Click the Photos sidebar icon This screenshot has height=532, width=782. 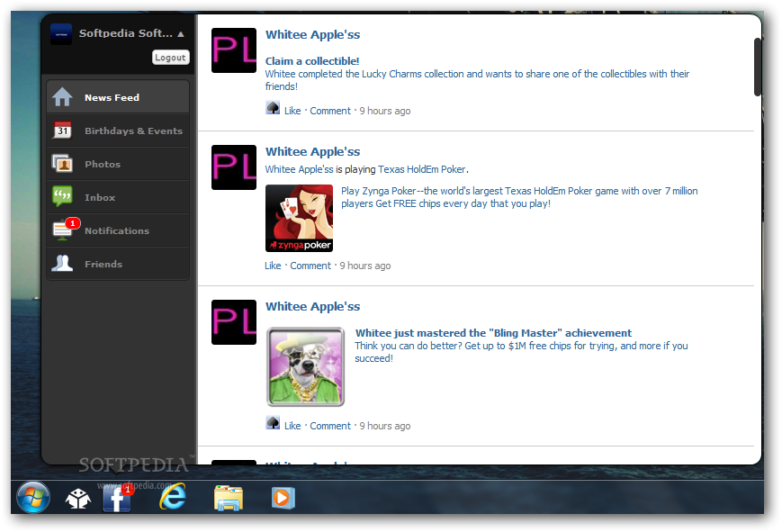pyautogui.click(x=62, y=164)
